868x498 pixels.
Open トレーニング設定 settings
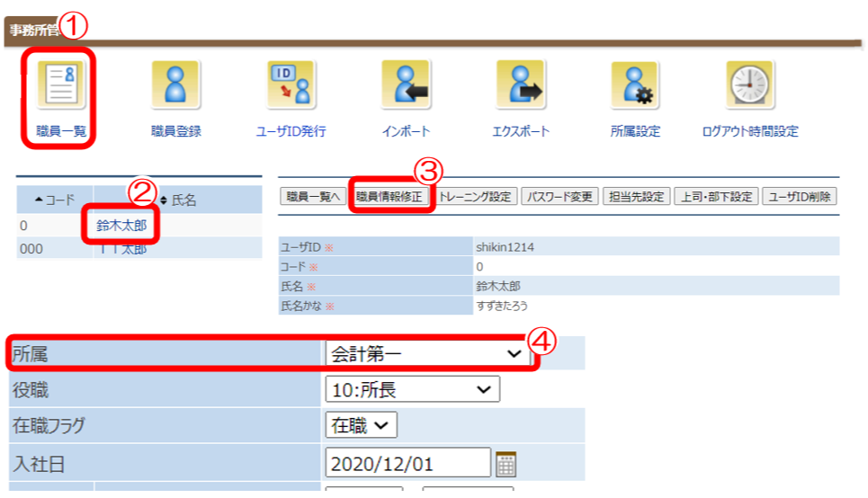pos(475,197)
